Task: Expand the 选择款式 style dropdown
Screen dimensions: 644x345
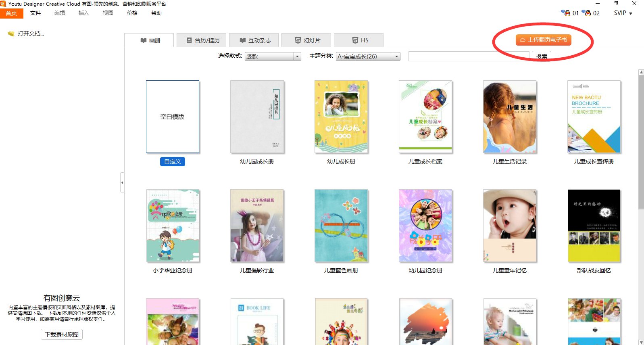Action: click(297, 56)
